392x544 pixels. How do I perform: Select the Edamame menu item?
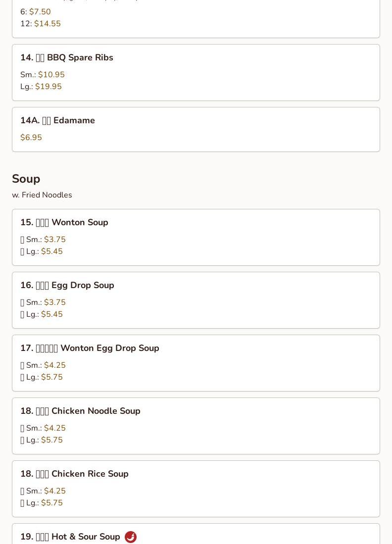point(196,129)
